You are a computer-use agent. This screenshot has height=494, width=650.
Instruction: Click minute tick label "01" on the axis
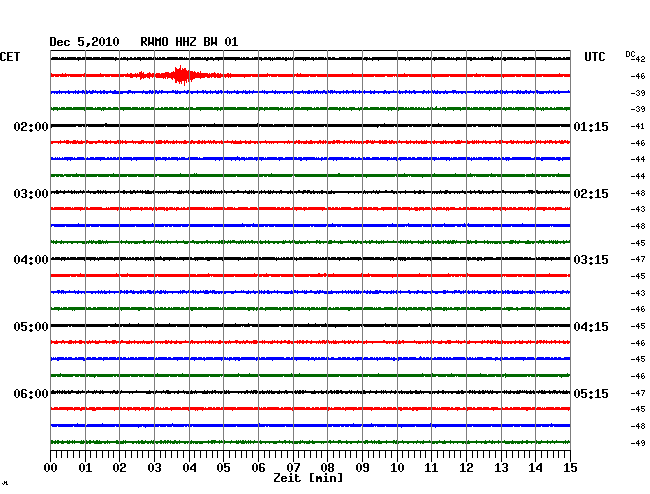tap(85, 468)
